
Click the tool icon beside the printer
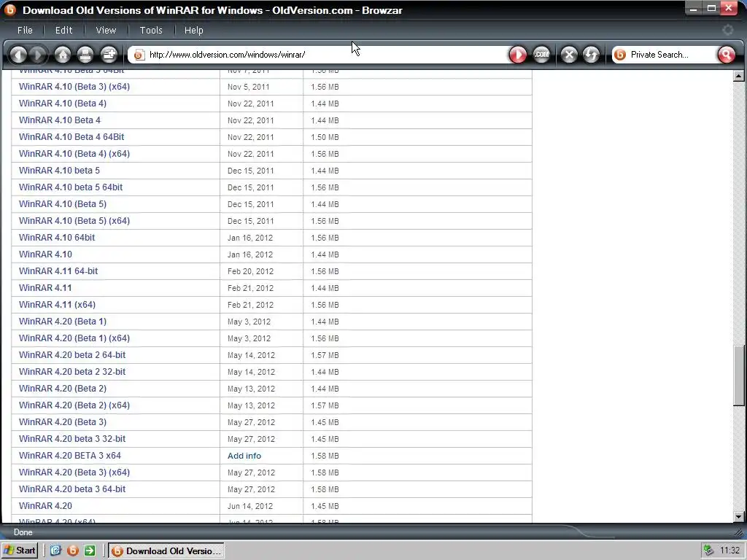tap(109, 55)
